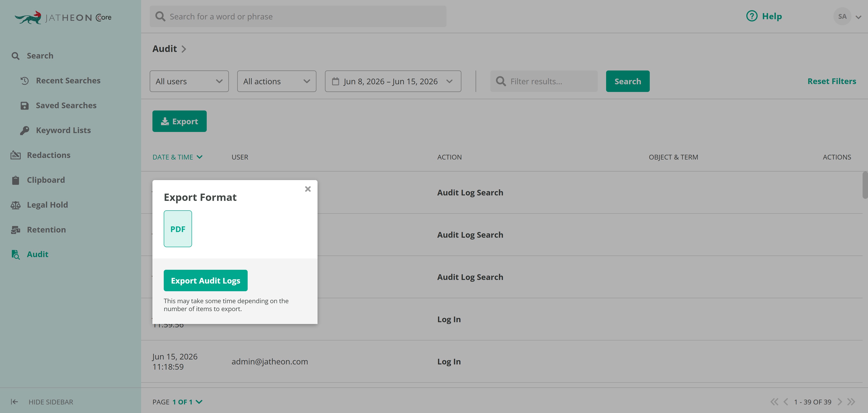
Task: Go to first page double-arrow icon
Action: coord(774,402)
